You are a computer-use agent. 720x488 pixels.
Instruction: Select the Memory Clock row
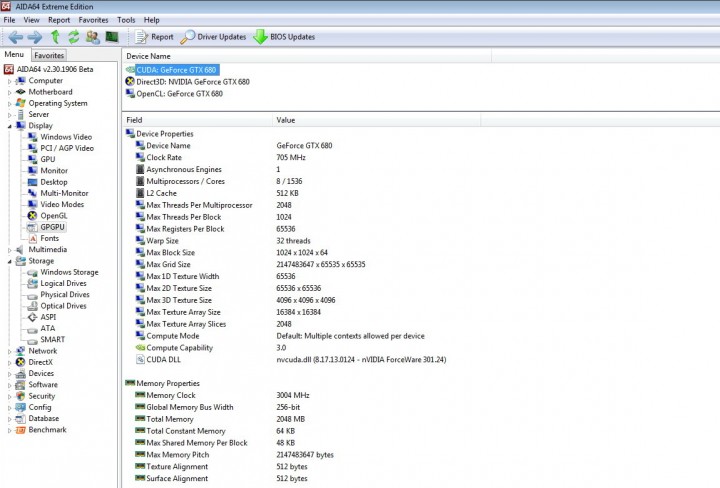click(171, 395)
